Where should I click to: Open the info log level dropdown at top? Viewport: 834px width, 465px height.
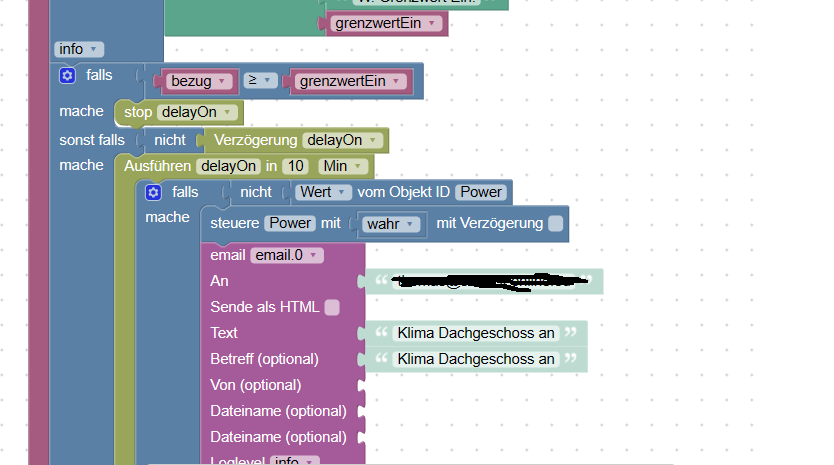click(79, 49)
